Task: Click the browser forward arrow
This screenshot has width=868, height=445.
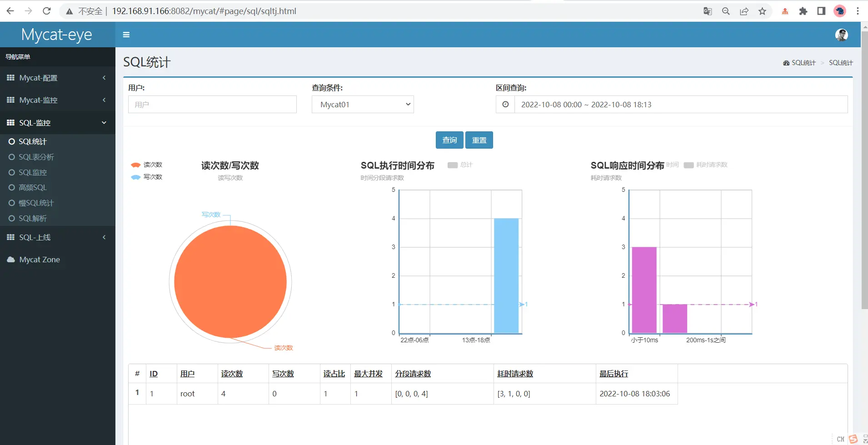Action: (x=29, y=11)
